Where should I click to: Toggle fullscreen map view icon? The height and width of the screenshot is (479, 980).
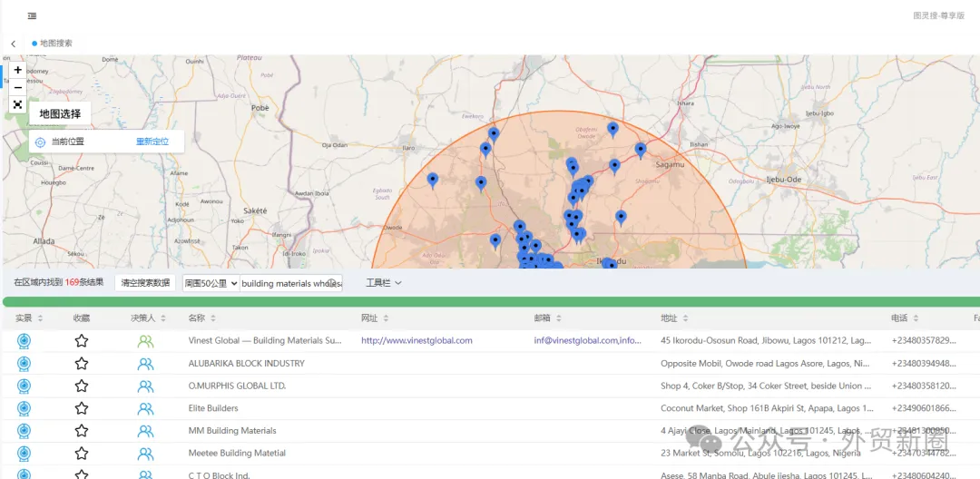18,104
